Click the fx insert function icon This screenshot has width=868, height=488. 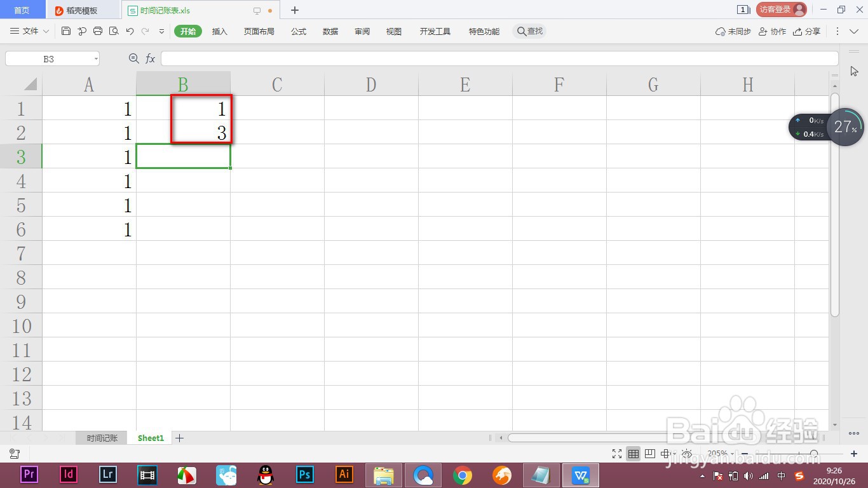pyautogui.click(x=151, y=58)
